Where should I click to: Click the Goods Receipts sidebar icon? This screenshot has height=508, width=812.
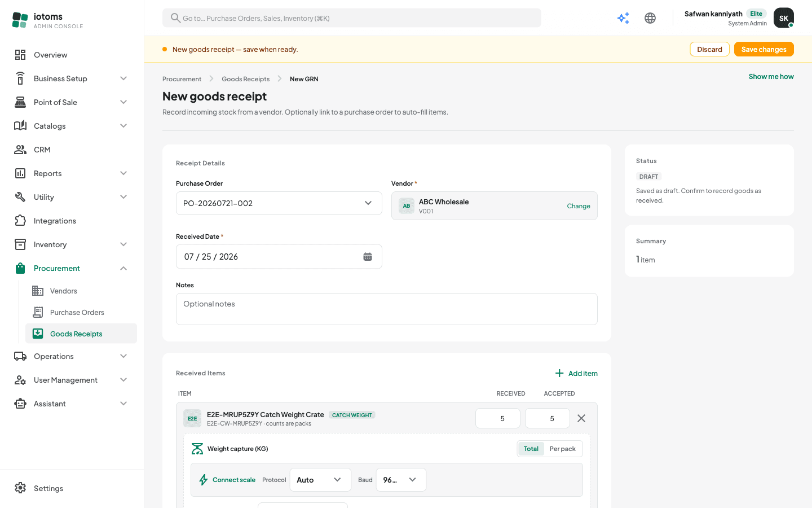[x=38, y=334]
